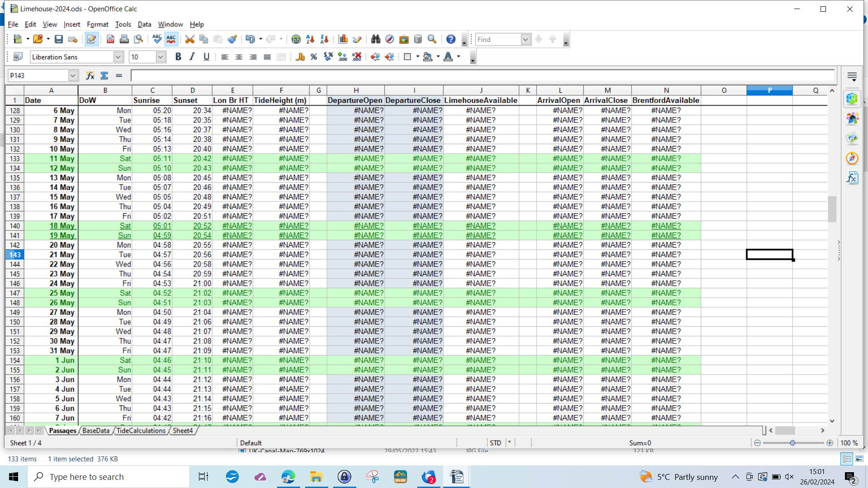Click the zoom slider handle

click(793, 443)
